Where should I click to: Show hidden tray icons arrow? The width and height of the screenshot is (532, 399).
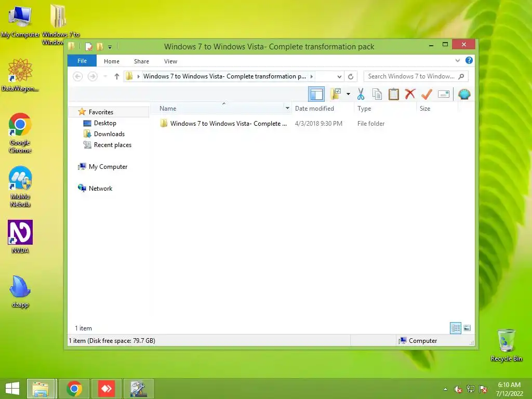point(445,389)
